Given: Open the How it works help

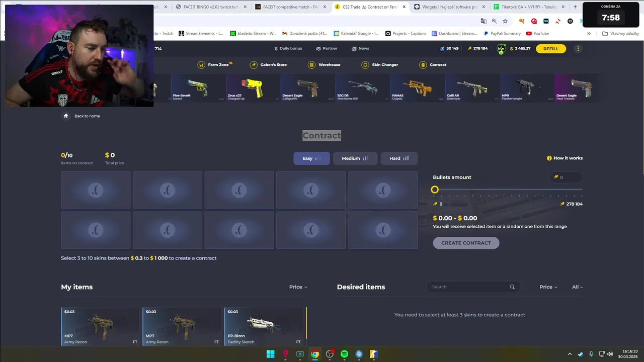Looking at the screenshot, I should [565, 158].
